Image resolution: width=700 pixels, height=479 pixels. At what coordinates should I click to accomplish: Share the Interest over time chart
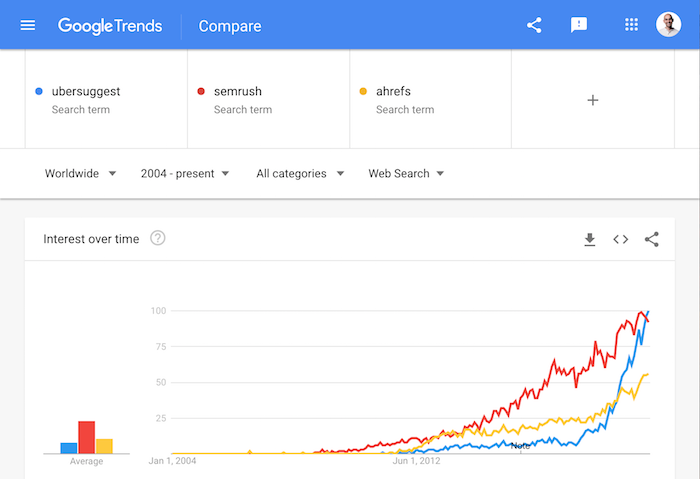click(652, 240)
